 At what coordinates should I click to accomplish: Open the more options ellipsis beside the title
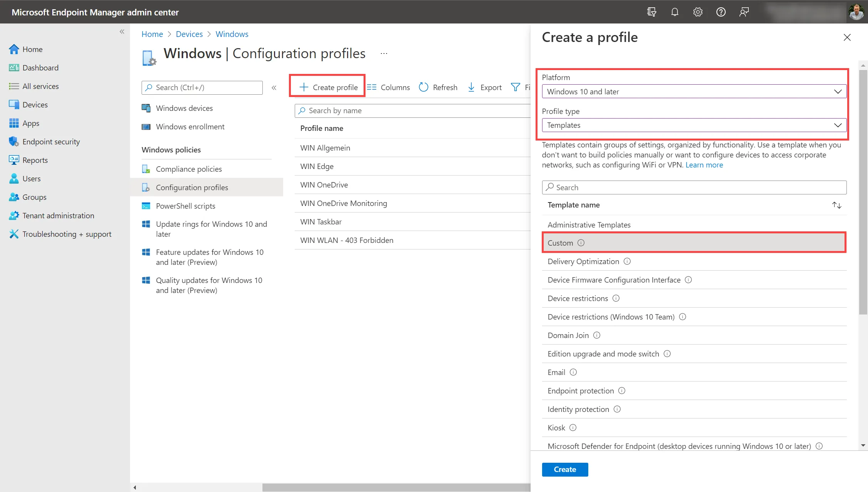tap(384, 54)
